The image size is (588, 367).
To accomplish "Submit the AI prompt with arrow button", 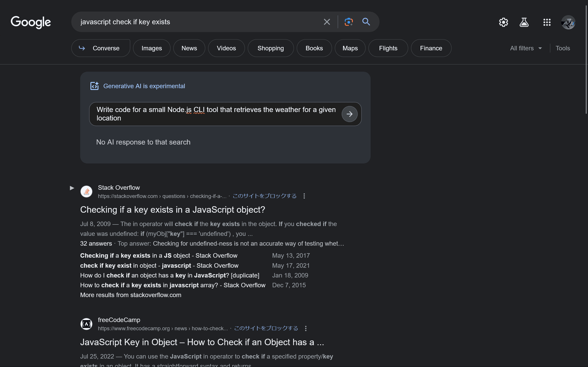I will [x=349, y=114].
